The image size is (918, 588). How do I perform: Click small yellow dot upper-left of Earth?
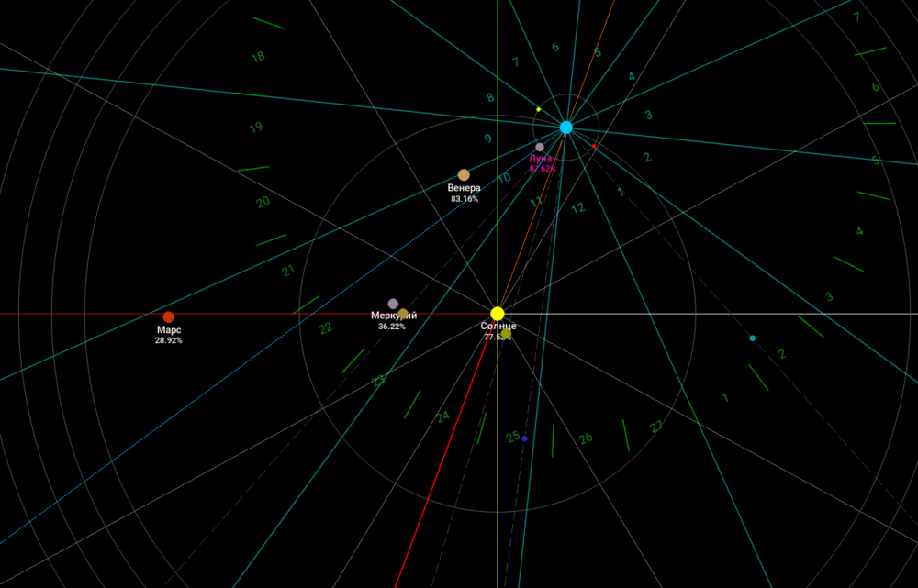coord(539,109)
